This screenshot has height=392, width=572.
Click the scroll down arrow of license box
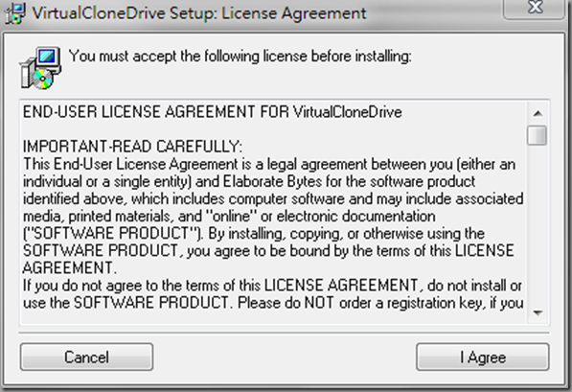pyautogui.click(x=537, y=312)
